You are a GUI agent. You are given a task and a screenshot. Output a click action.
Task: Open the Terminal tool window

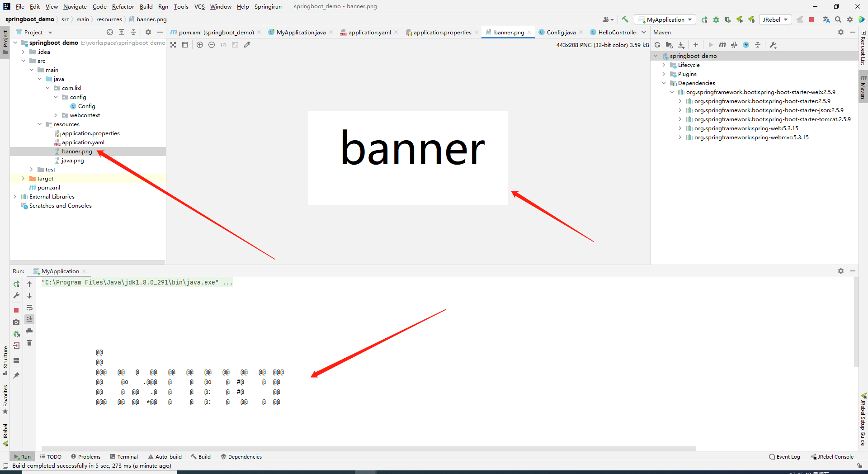(127, 456)
